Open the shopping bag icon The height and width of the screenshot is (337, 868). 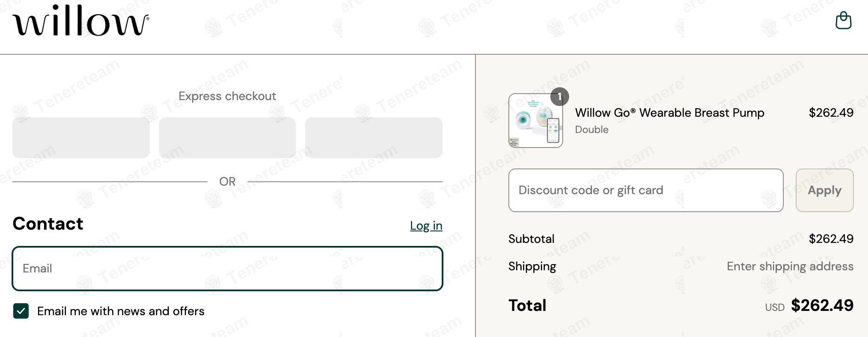point(843,21)
